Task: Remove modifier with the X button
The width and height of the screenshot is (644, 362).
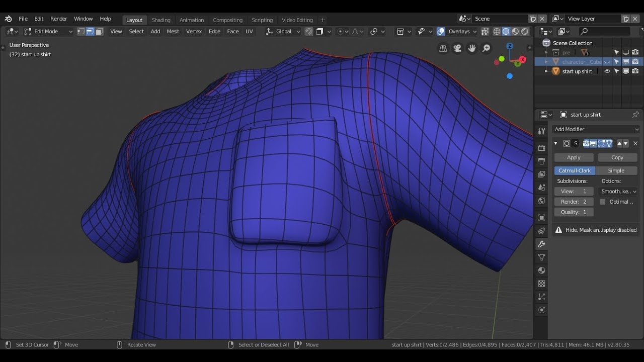Action: pos(635,143)
